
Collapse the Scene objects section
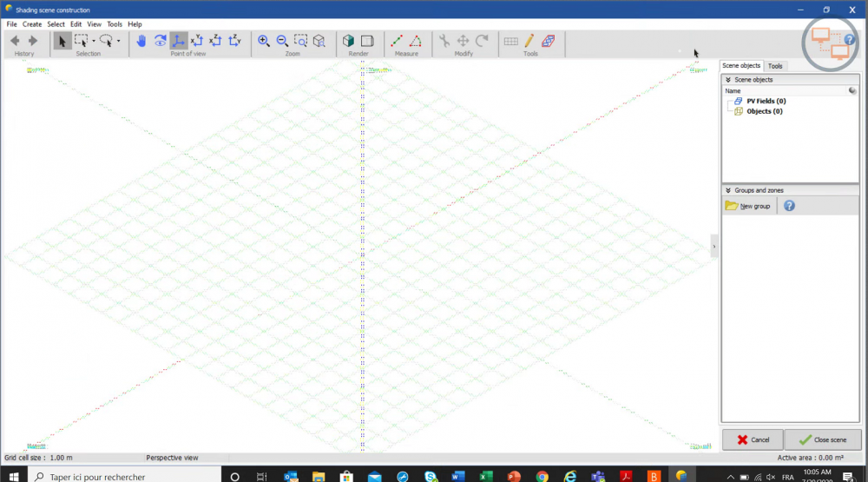[x=728, y=80]
